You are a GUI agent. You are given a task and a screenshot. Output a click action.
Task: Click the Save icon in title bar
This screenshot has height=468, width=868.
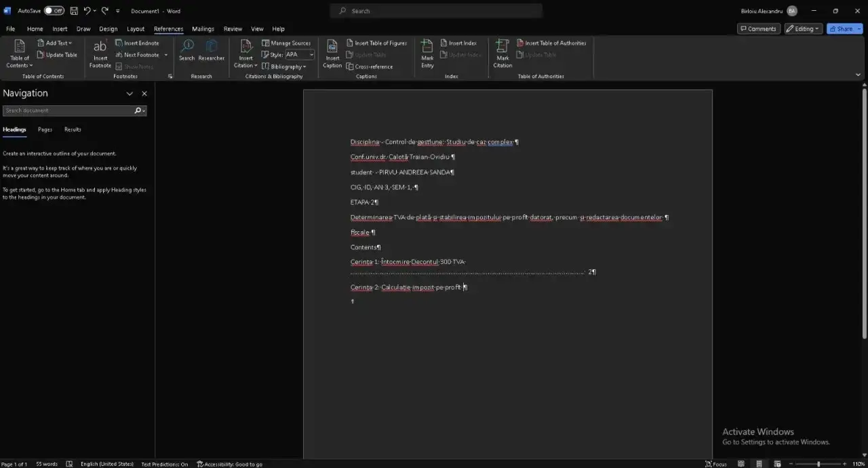(74, 11)
